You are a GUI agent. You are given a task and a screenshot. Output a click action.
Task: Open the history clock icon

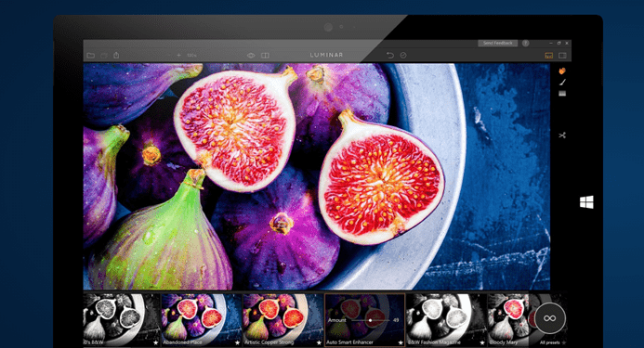coord(403,55)
